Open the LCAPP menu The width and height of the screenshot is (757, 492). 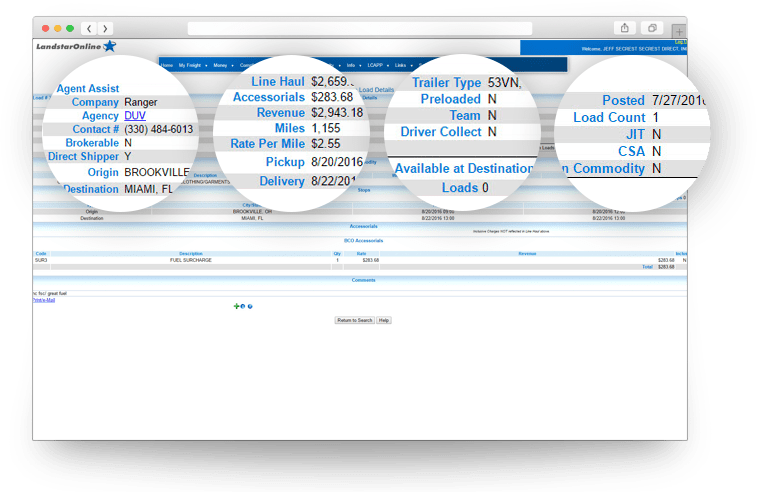375,65
